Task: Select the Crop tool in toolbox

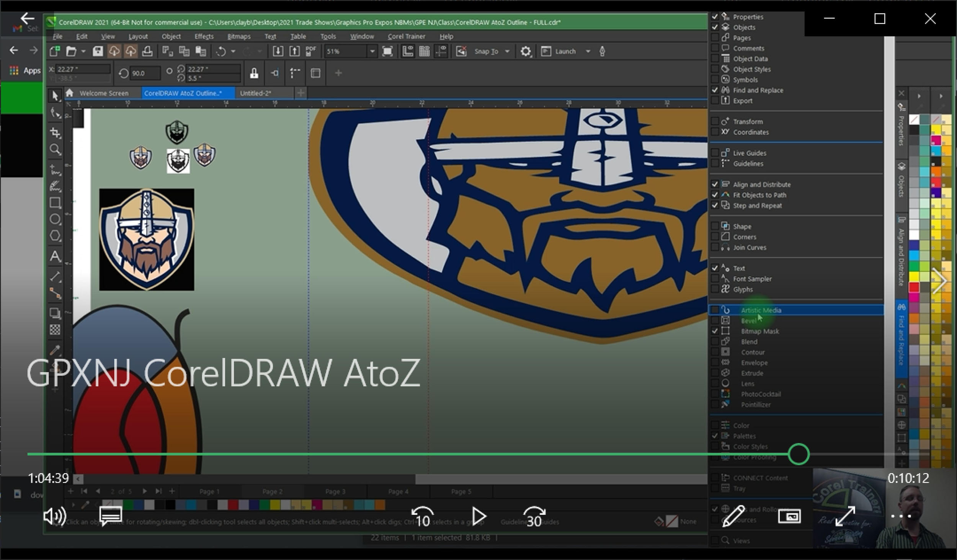Action: point(55,132)
